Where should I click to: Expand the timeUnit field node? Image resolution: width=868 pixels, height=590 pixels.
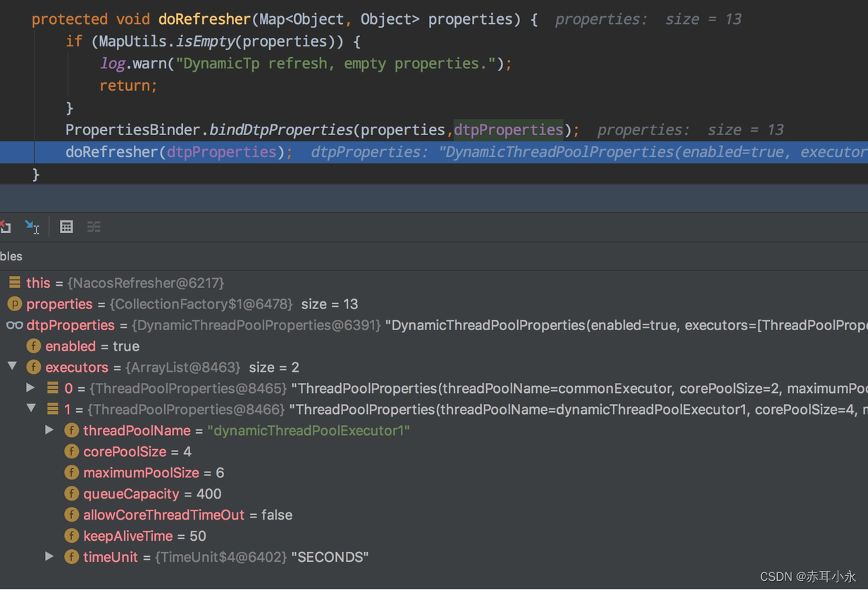[49, 557]
